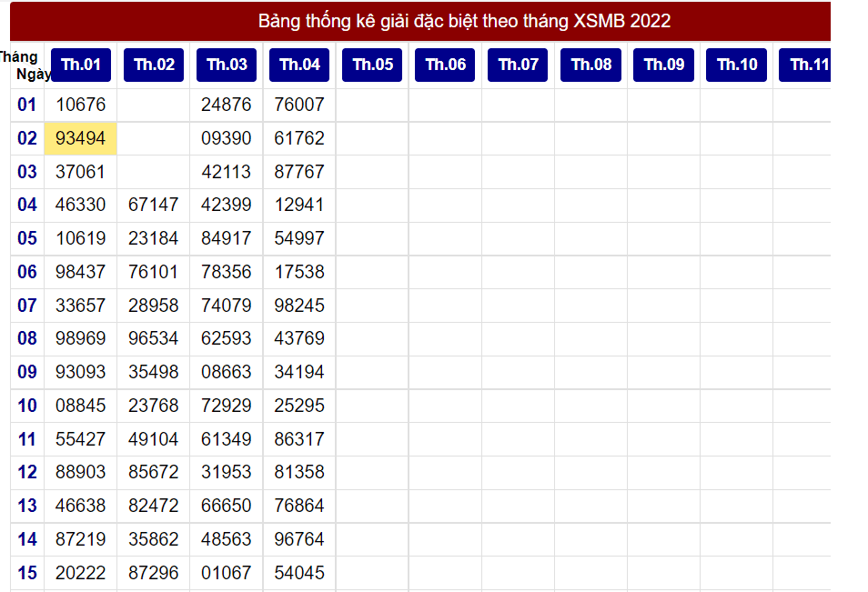
Task: Open the Th.09 month button
Action: click(x=663, y=65)
